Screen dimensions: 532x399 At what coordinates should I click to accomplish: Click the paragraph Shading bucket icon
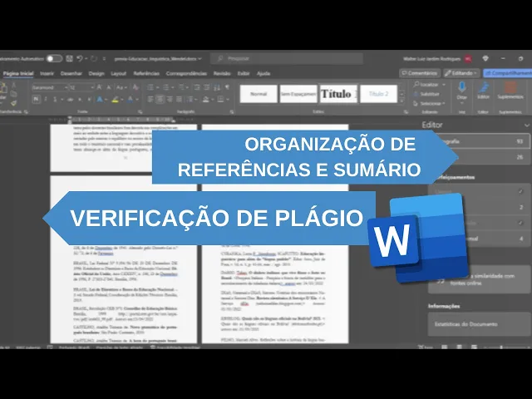click(205, 100)
